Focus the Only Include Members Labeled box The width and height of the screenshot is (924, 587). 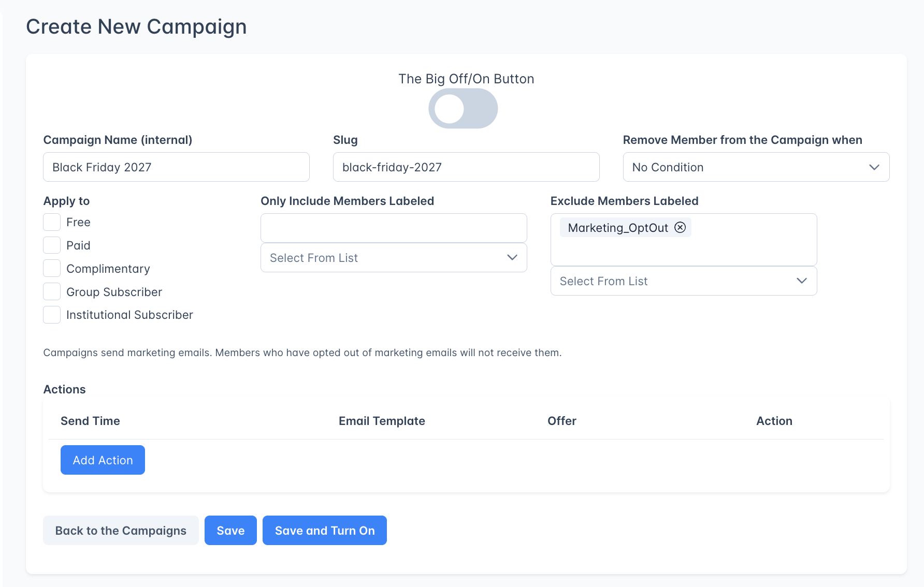(394, 228)
